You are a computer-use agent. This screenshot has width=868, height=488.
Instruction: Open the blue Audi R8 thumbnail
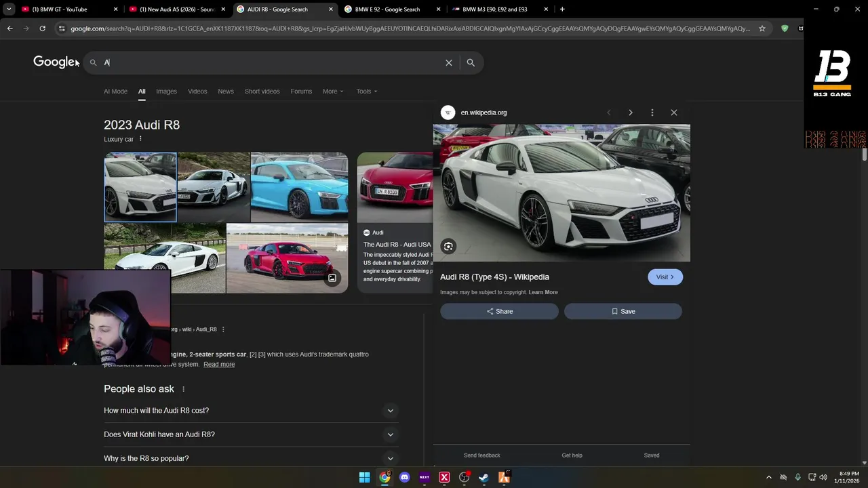[x=299, y=187]
